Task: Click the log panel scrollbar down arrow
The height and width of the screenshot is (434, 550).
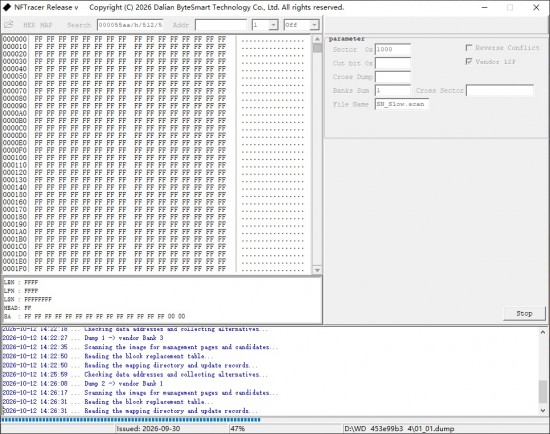Action: coord(543,410)
